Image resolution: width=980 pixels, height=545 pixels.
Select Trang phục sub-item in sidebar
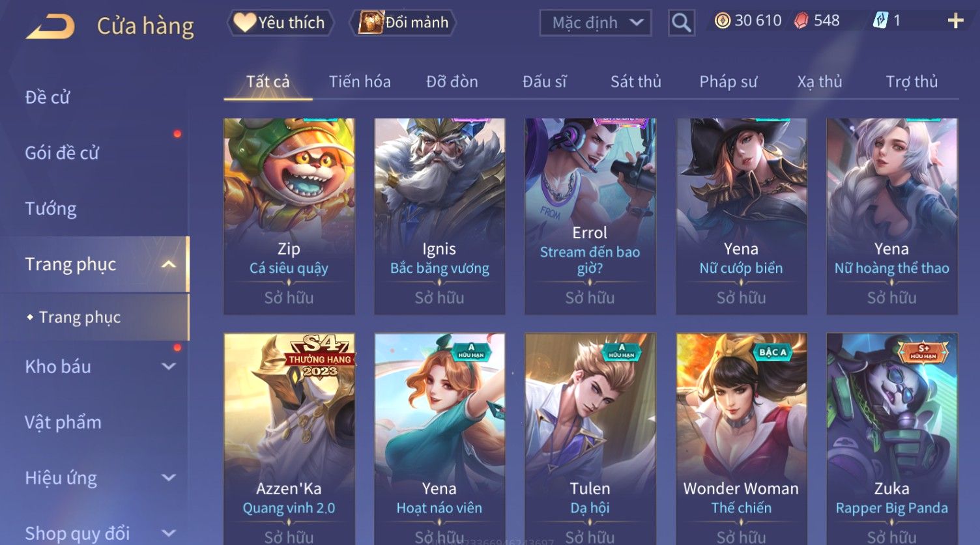[x=79, y=317]
